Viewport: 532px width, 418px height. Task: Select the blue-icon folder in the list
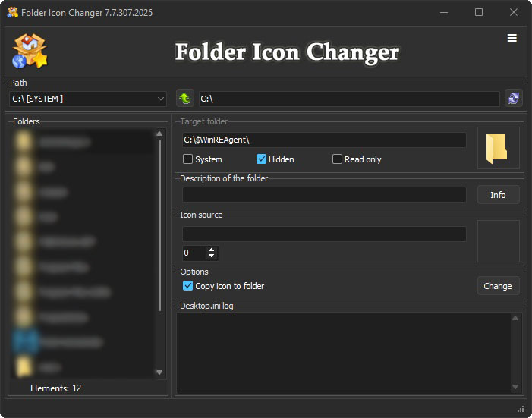(x=82, y=342)
